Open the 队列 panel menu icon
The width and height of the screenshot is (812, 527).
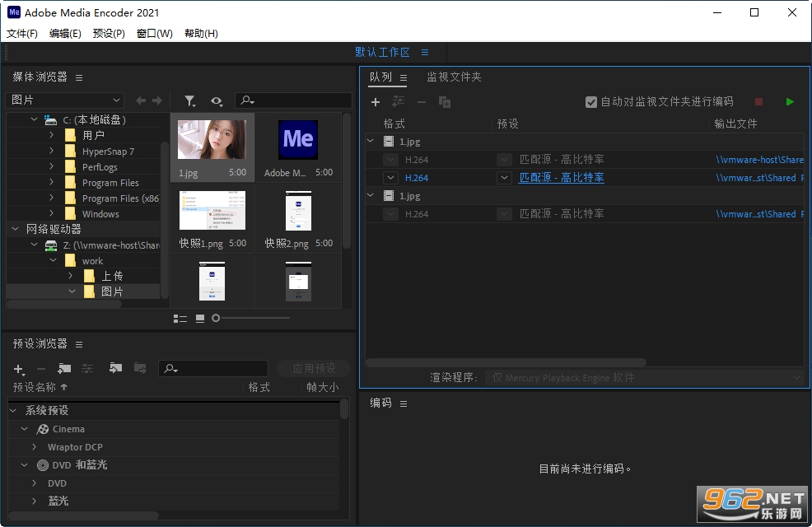tap(404, 77)
